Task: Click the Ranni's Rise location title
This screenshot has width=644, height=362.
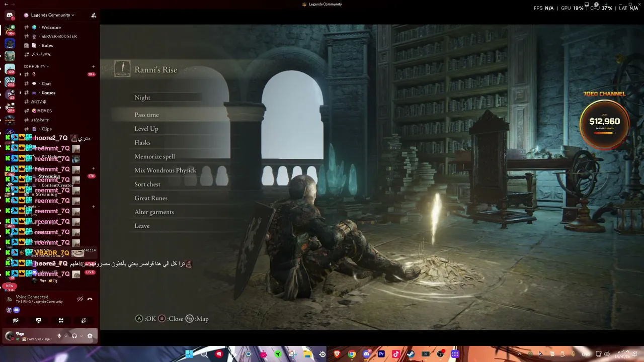Action: (x=156, y=70)
